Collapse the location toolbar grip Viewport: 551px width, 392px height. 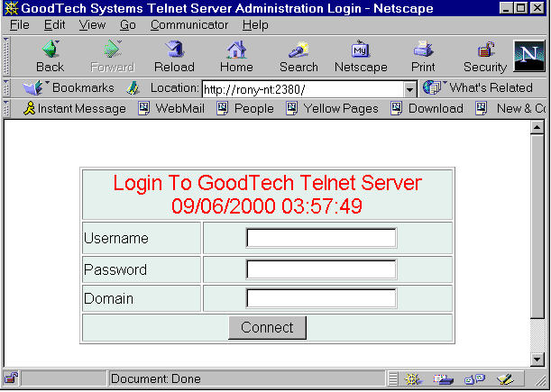pyautogui.click(x=6, y=87)
